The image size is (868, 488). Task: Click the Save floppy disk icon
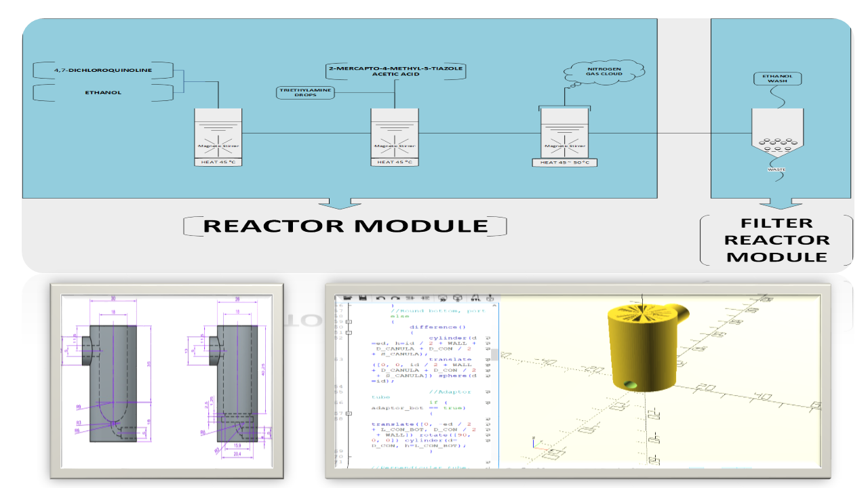coord(363,298)
